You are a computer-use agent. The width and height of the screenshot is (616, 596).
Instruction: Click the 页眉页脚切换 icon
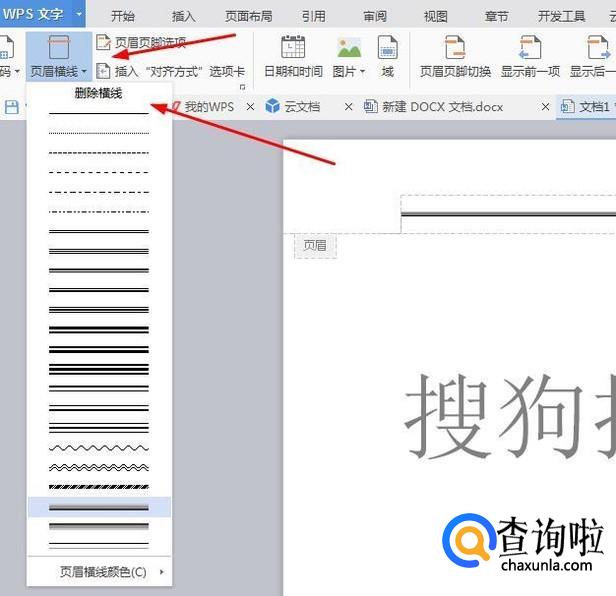pos(455,47)
